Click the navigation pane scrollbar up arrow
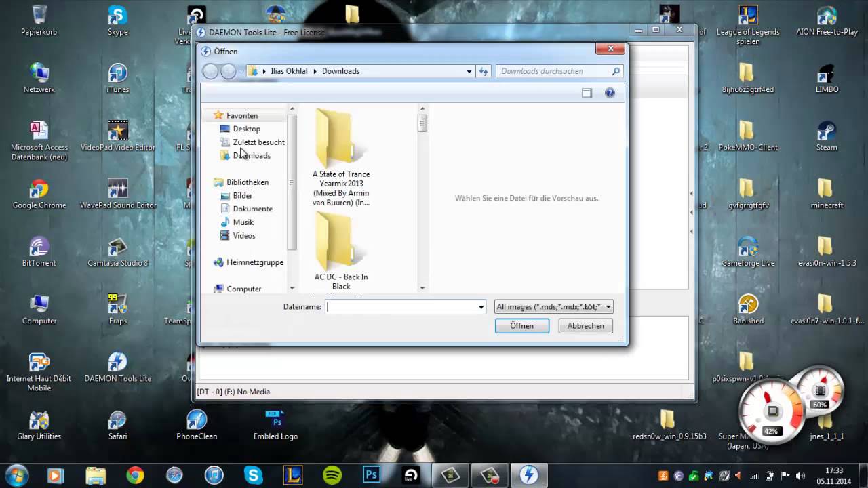Viewport: 868px width, 488px height. pyautogui.click(x=292, y=108)
